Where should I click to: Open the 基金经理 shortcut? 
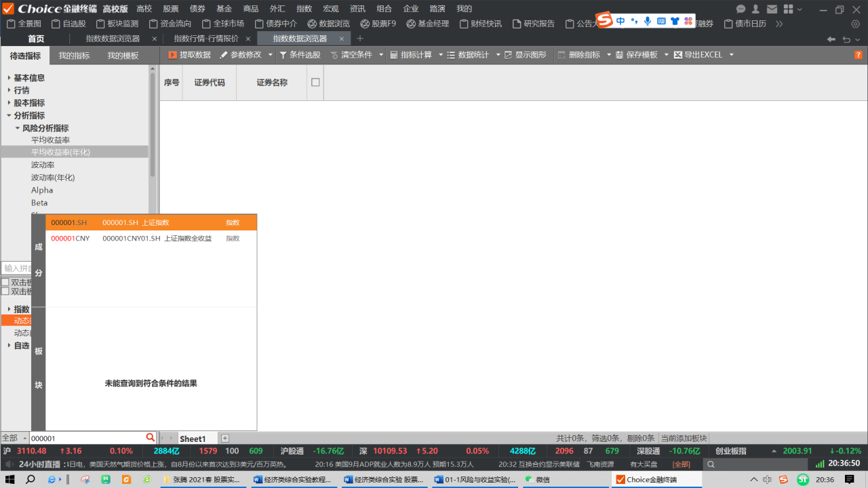click(x=428, y=24)
